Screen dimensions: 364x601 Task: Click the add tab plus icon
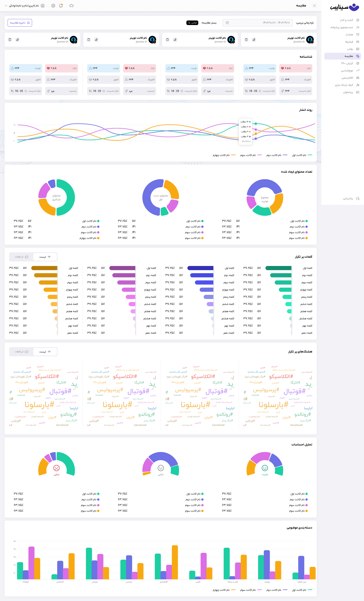coord(315,6)
